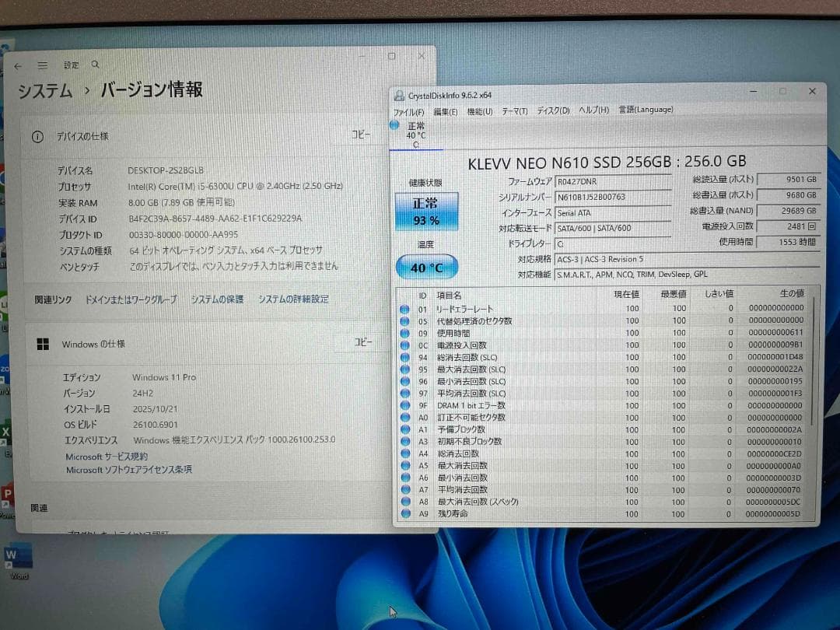Image resolution: width=840 pixels, height=630 pixels.
Task: Open Microsoft サービス規約 link
Action: coord(107,457)
